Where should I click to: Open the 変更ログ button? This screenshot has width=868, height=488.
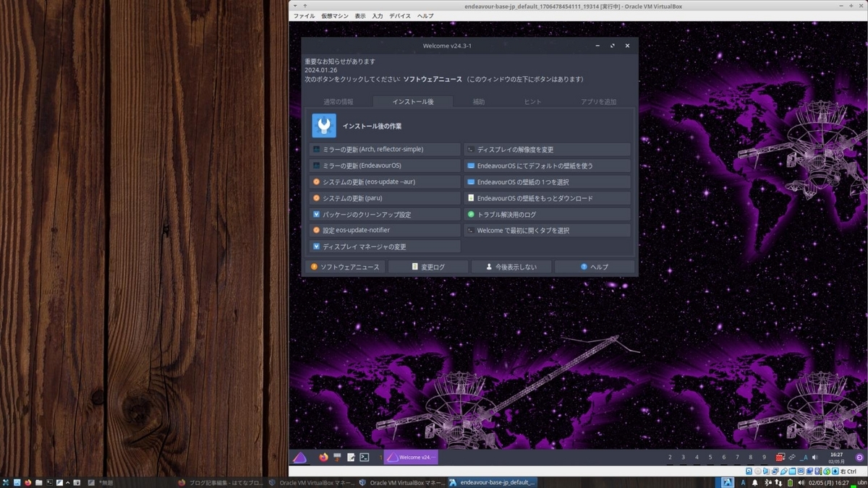(x=429, y=267)
